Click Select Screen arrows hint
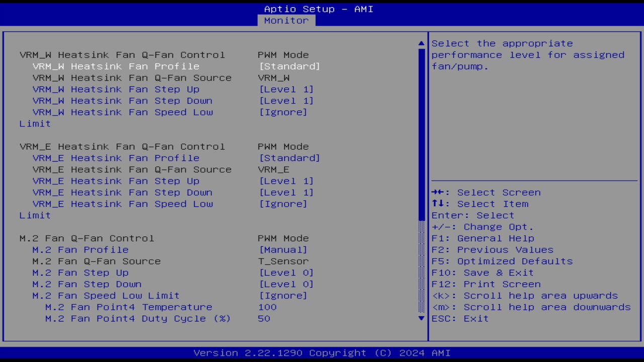 [x=486, y=193]
